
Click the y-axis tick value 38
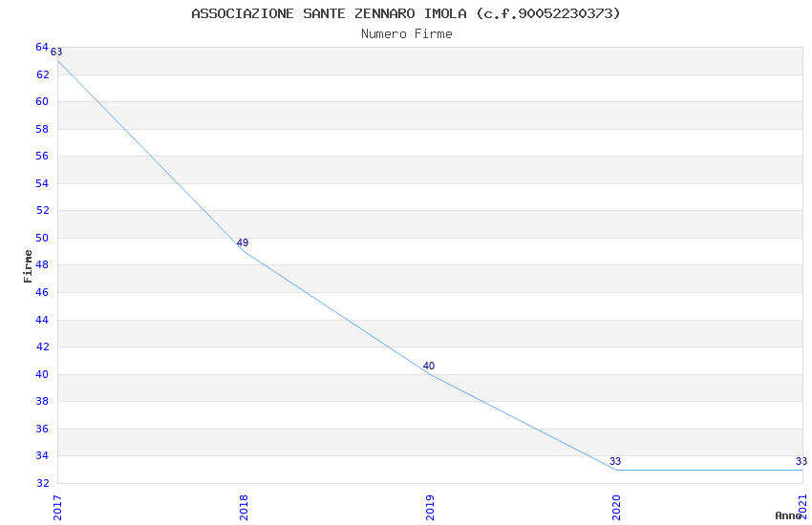point(42,401)
